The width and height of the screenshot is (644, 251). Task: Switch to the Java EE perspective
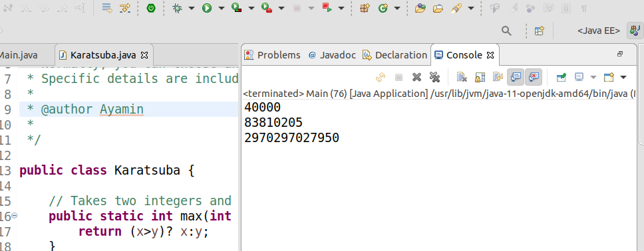(599, 31)
